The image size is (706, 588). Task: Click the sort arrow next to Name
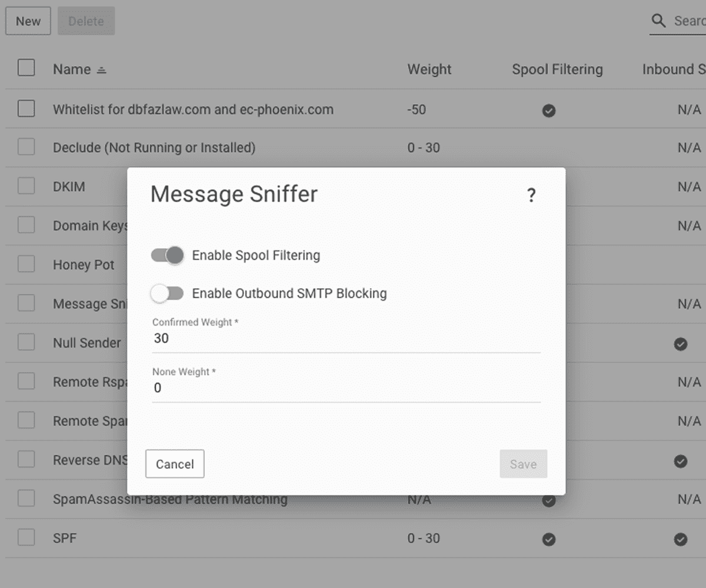point(101,69)
